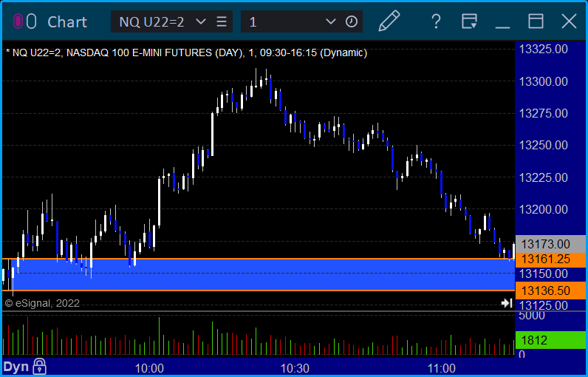The image size is (588, 377).
Task: Click the green 1812 volume label
Action: point(550,340)
